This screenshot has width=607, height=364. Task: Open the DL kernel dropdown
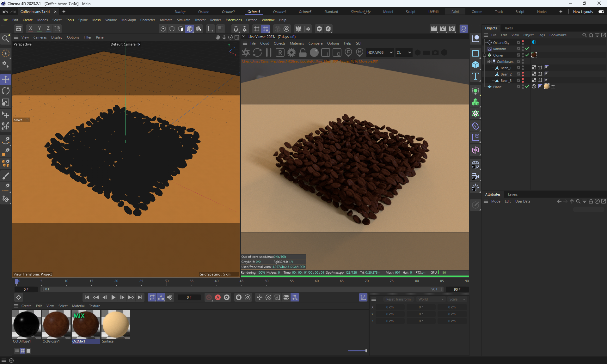[404, 52]
